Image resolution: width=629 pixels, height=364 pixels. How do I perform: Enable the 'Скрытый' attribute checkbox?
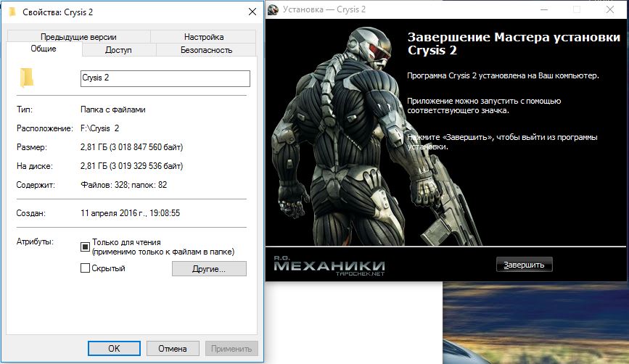(x=85, y=268)
